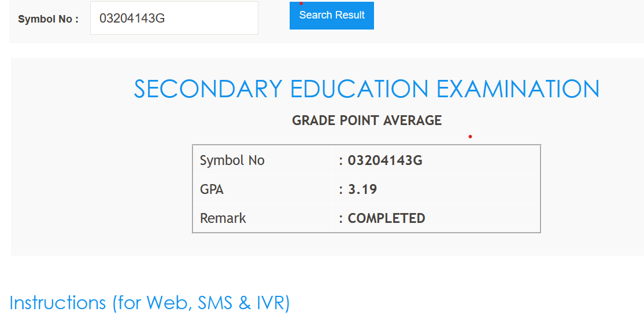
Task: Select the Symbol No label in the result table
Action: point(232,160)
